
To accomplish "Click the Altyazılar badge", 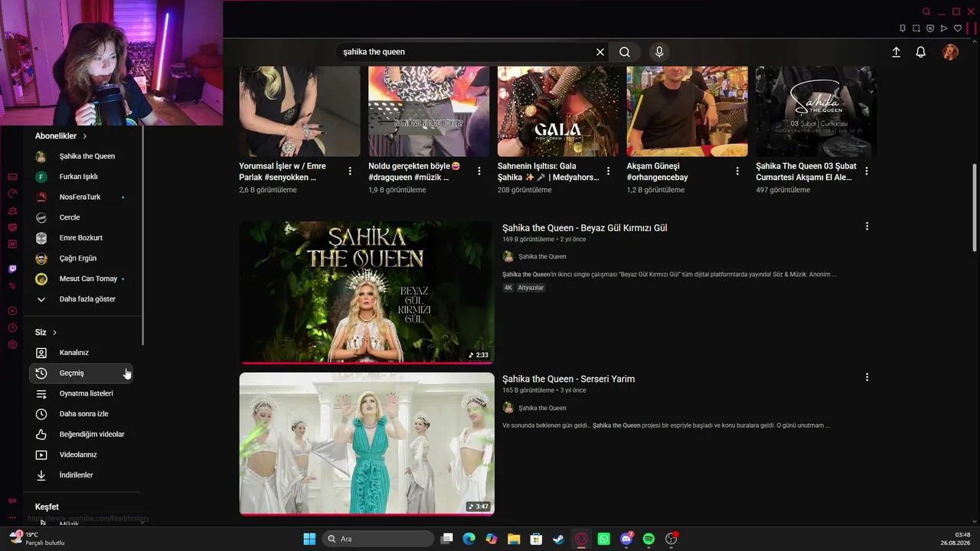I will coord(531,288).
